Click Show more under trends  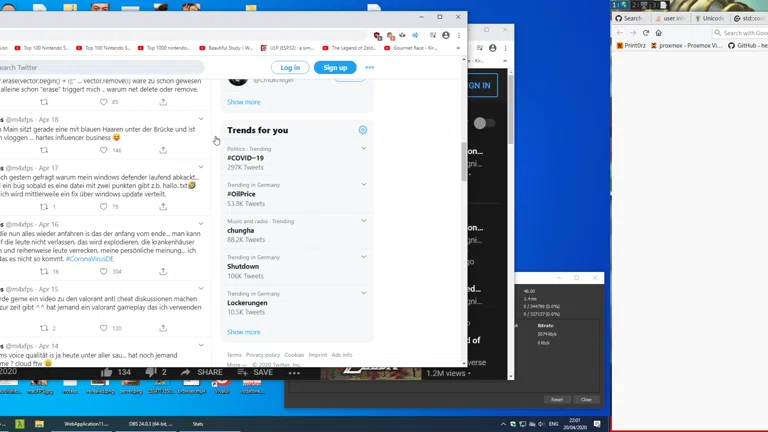point(243,332)
